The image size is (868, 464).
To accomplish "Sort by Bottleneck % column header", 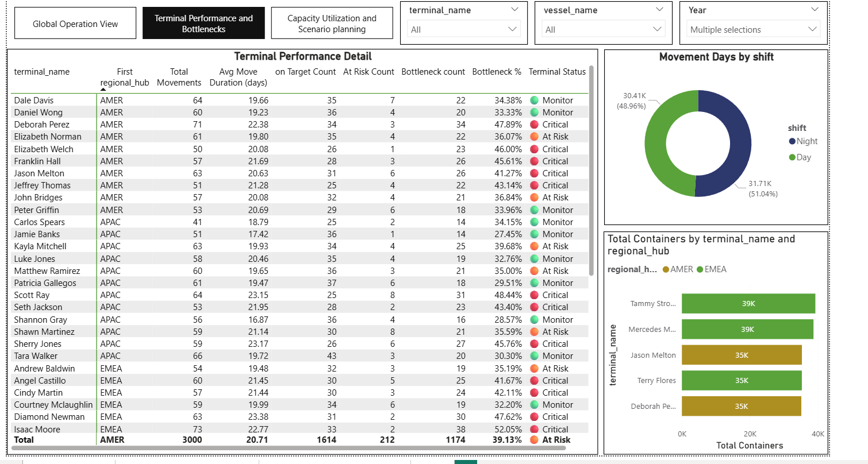I will [497, 72].
